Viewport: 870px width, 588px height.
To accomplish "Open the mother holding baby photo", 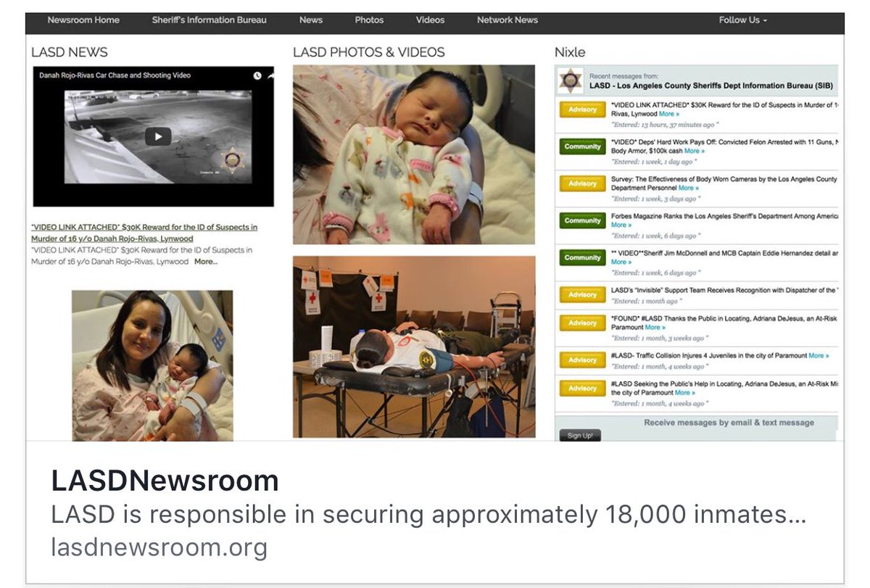I will click(x=152, y=365).
